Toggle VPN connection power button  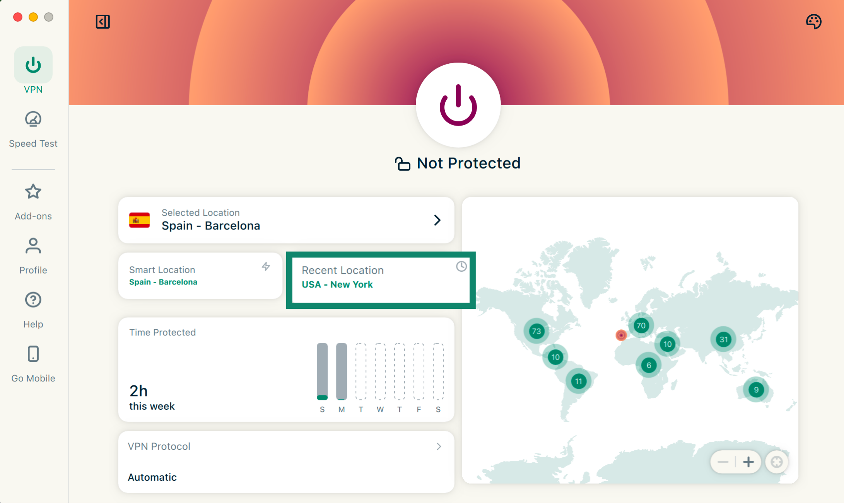coord(458,105)
